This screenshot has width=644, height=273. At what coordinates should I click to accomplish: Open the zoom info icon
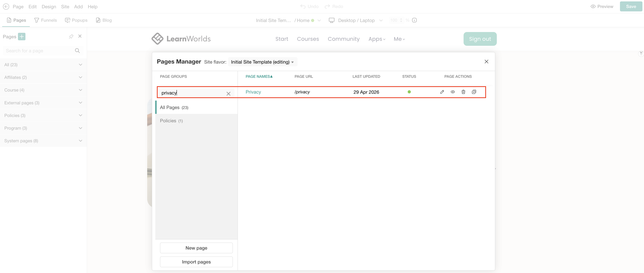414,20
